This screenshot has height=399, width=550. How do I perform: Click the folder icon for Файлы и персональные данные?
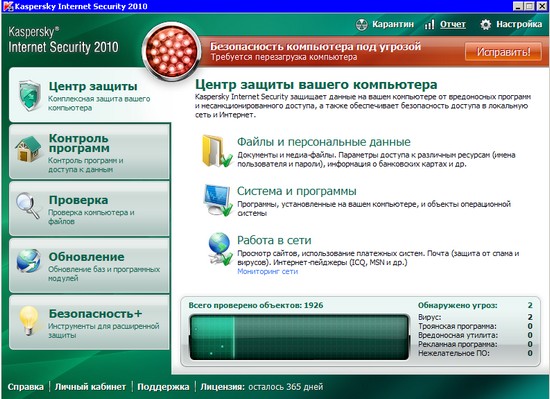tap(216, 151)
